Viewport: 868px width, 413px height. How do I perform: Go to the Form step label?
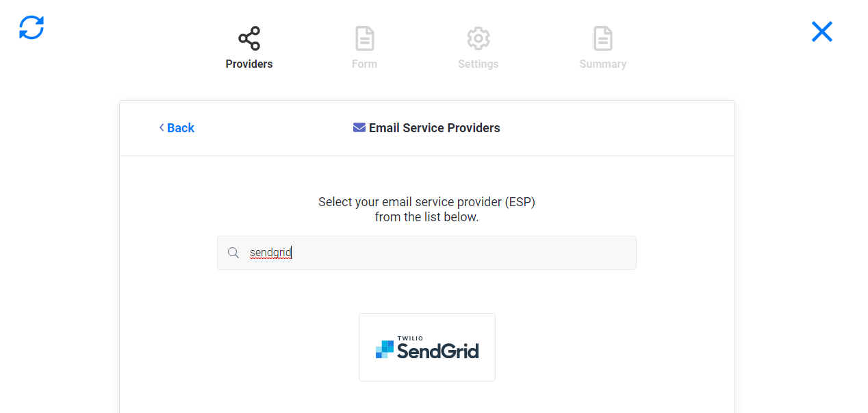(x=364, y=64)
